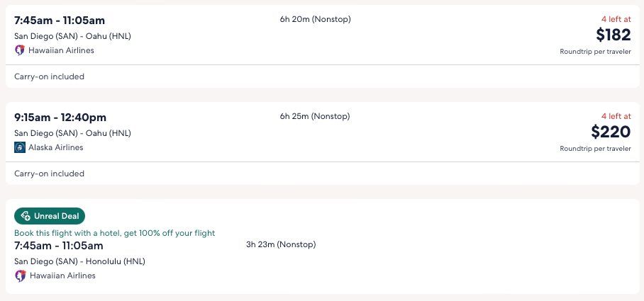Click "Carry-on included" on the Alaska Airlines flight

[x=50, y=174]
